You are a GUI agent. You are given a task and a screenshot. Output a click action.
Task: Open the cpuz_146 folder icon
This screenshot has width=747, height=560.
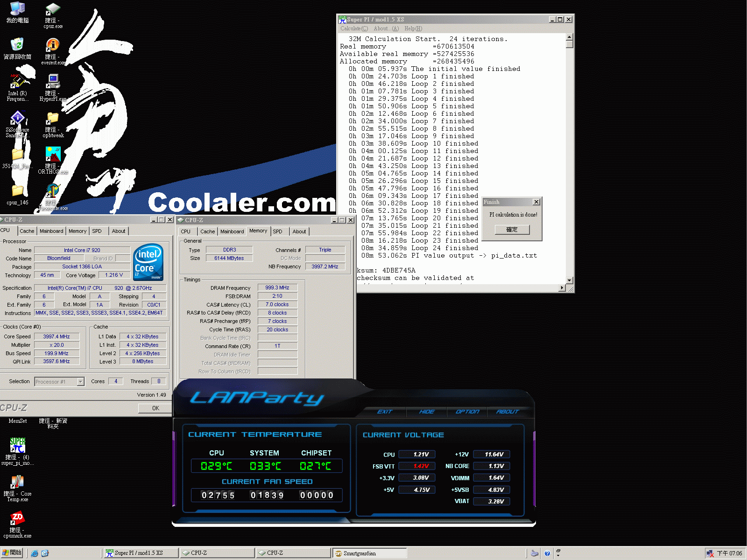[x=17, y=195]
